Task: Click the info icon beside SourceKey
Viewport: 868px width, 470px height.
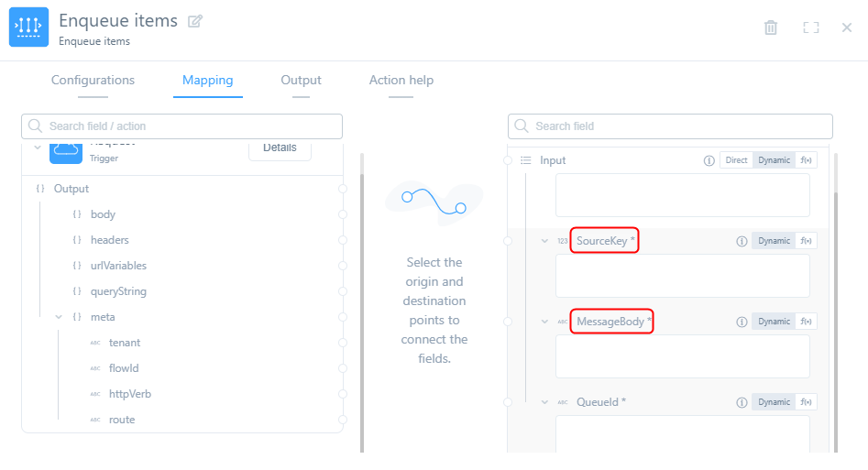Action: point(742,241)
